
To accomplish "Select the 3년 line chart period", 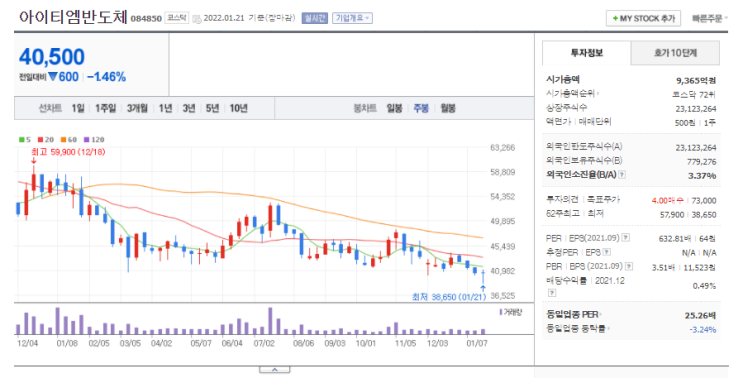I will pos(189,108).
